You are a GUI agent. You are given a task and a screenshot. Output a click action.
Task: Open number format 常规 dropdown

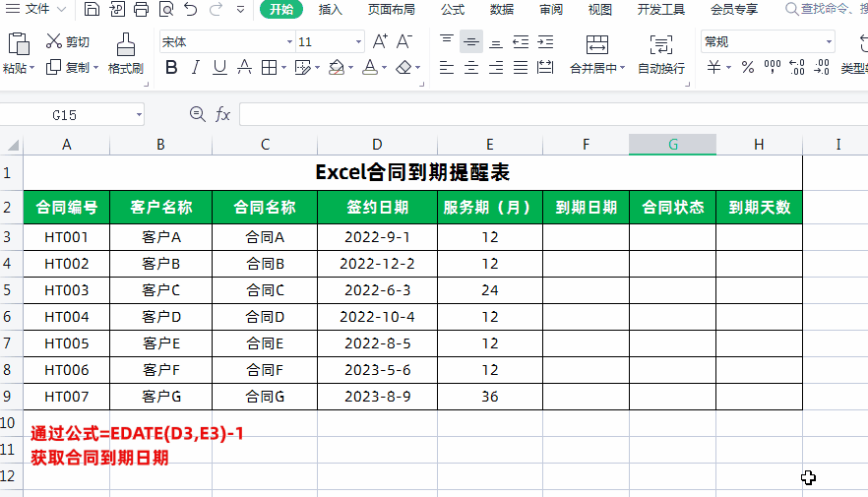point(829,42)
